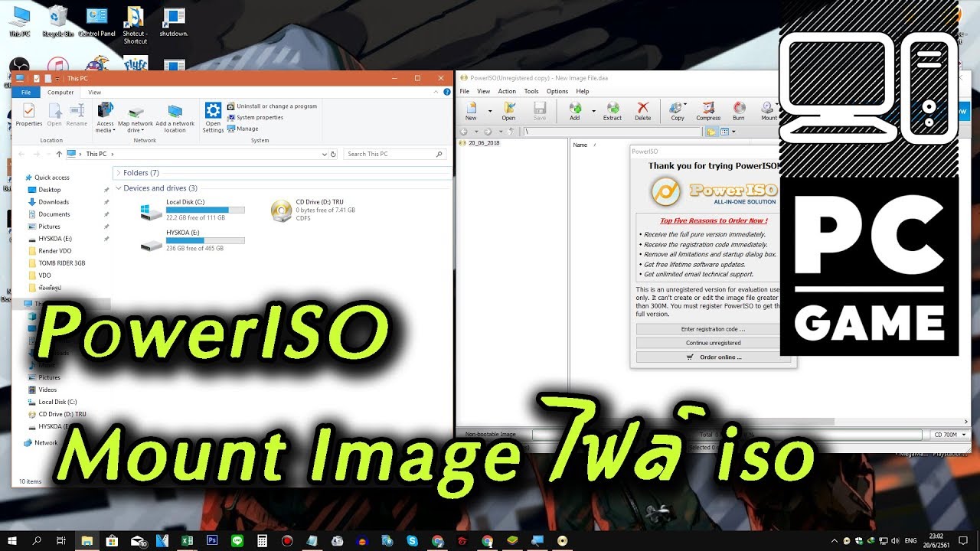Click the Windows Start button
Image resolution: width=980 pixels, height=551 pixels.
12,540
